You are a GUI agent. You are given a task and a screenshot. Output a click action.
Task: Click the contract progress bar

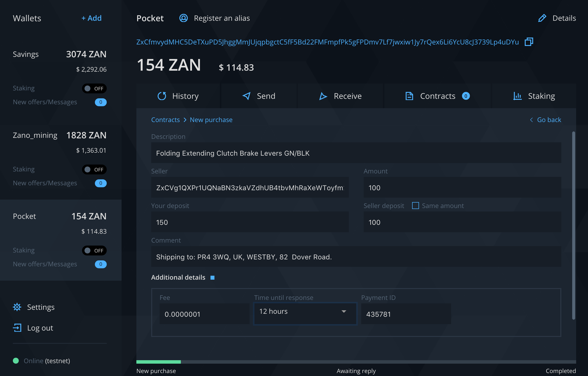click(x=356, y=362)
